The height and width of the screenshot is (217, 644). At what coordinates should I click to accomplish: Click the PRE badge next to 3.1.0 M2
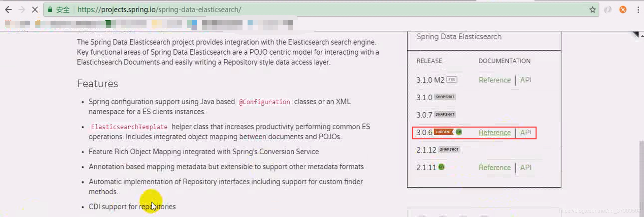click(x=452, y=80)
